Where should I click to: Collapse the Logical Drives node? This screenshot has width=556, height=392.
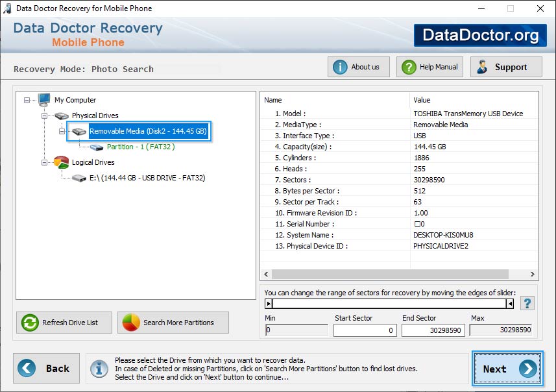[44, 162]
